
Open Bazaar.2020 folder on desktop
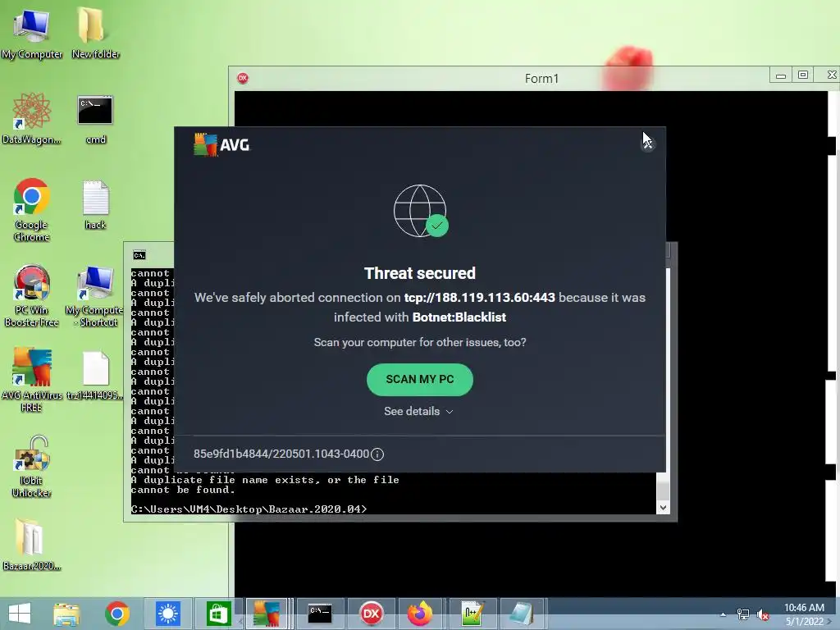point(32,545)
